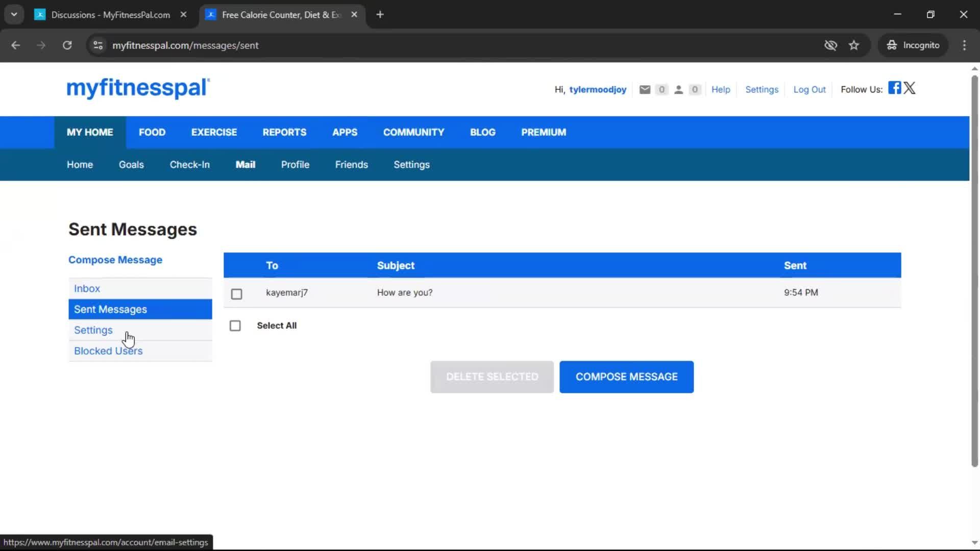Image resolution: width=980 pixels, height=551 pixels.
Task: Open the mail envelope icon in header
Action: [645, 90]
